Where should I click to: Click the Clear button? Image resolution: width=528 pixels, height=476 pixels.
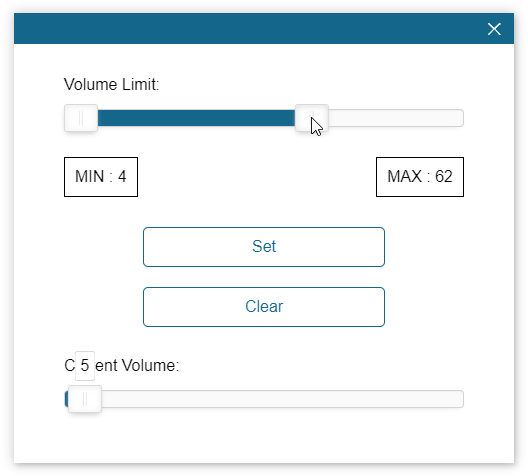[264, 307]
